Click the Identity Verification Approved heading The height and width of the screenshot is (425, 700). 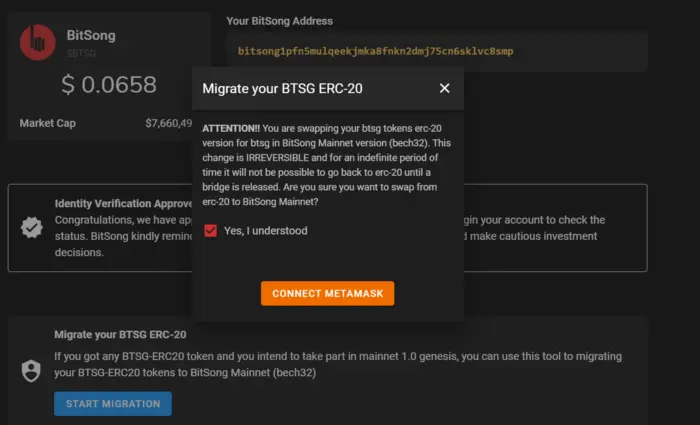[x=123, y=204]
